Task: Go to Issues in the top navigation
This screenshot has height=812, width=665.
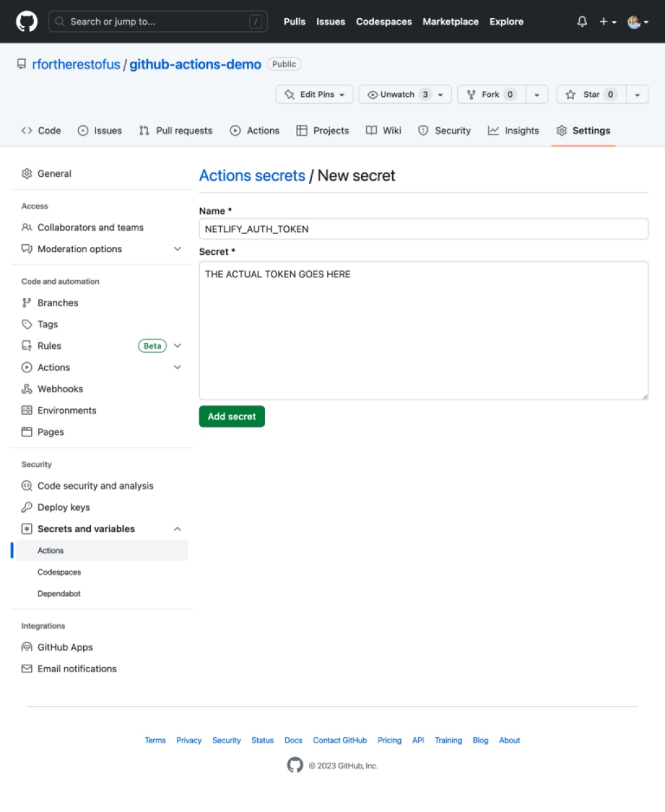Action: (x=331, y=21)
